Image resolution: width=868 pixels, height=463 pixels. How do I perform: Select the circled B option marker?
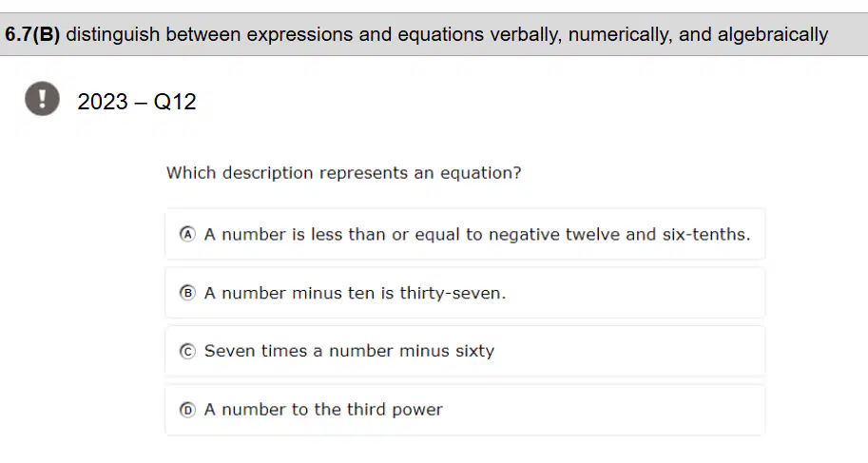click(x=187, y=293)
